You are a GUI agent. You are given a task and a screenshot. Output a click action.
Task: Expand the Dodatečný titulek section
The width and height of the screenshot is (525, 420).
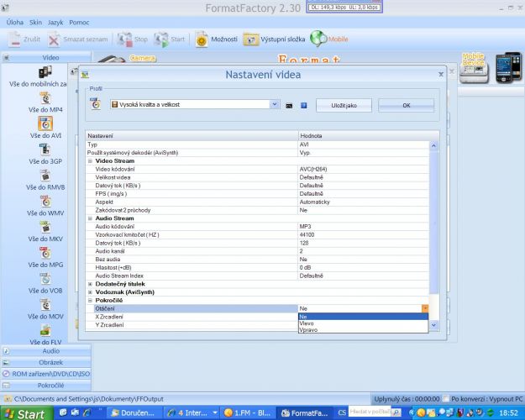point(90,284)
